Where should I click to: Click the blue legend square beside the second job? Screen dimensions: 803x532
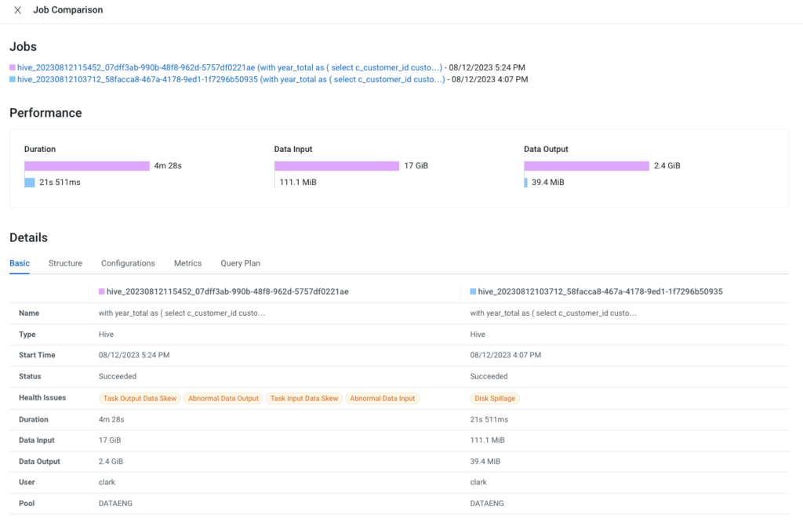pyautogui.click(x=11, y=79)
